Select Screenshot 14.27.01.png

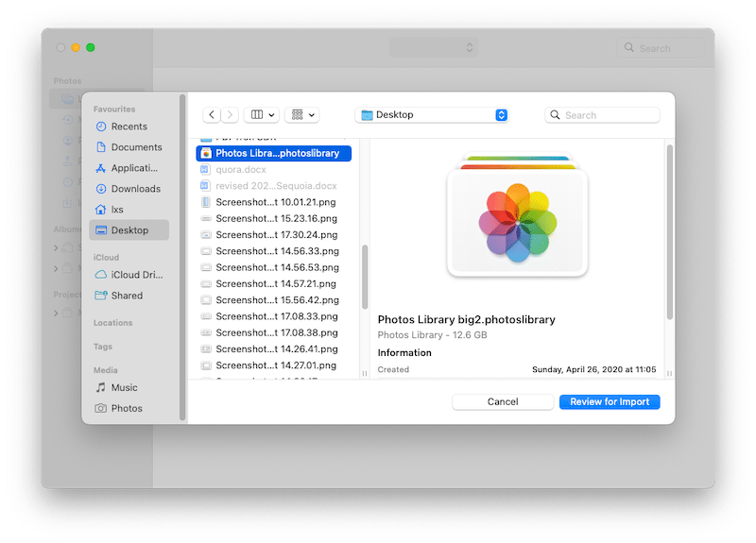[x=273, y=365]
